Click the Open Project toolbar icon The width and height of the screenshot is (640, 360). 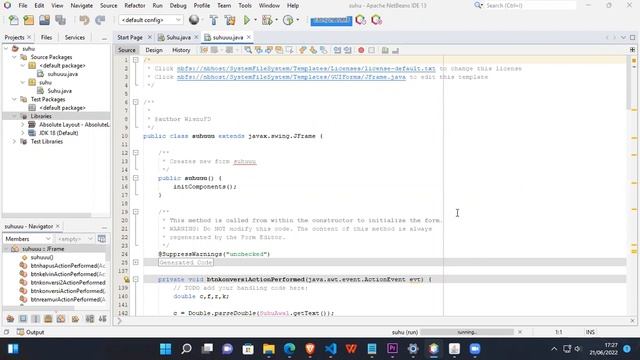click(44, 20)
